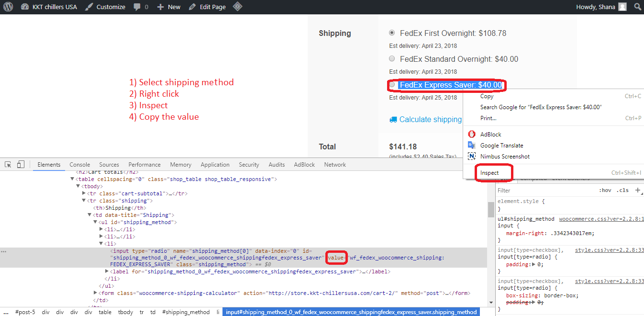
Task: Click the tbody breadcrumb item
Action: point(125,312)
